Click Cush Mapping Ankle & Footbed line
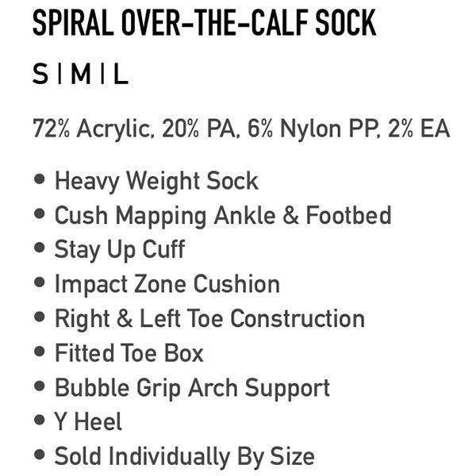This screenshot has height=476, width=476. (x=222, y=215)
